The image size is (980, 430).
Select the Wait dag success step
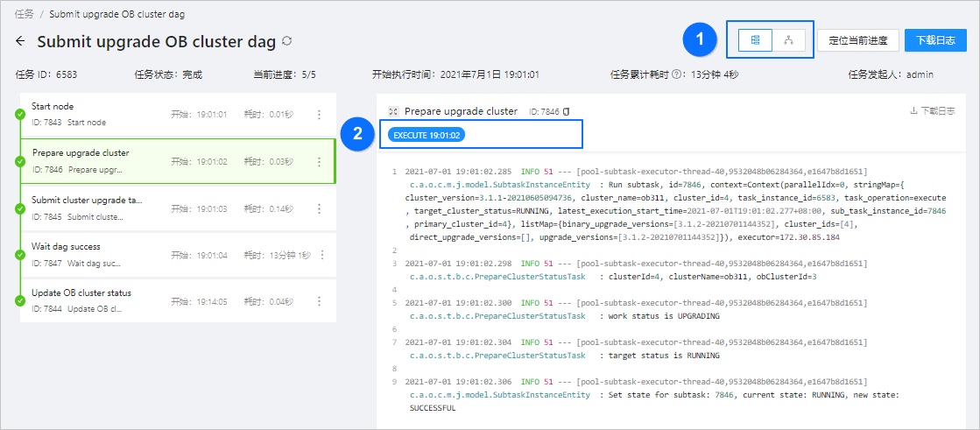178,254
